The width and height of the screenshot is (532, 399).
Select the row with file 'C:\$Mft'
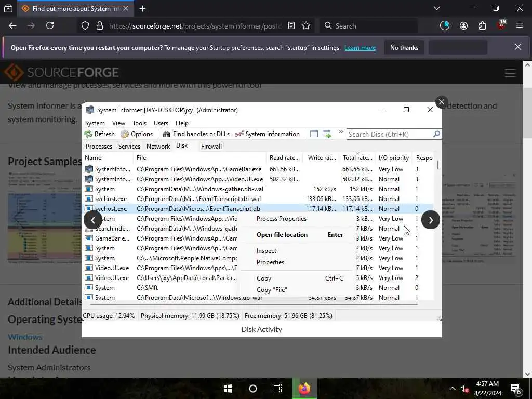coord(259,288)
